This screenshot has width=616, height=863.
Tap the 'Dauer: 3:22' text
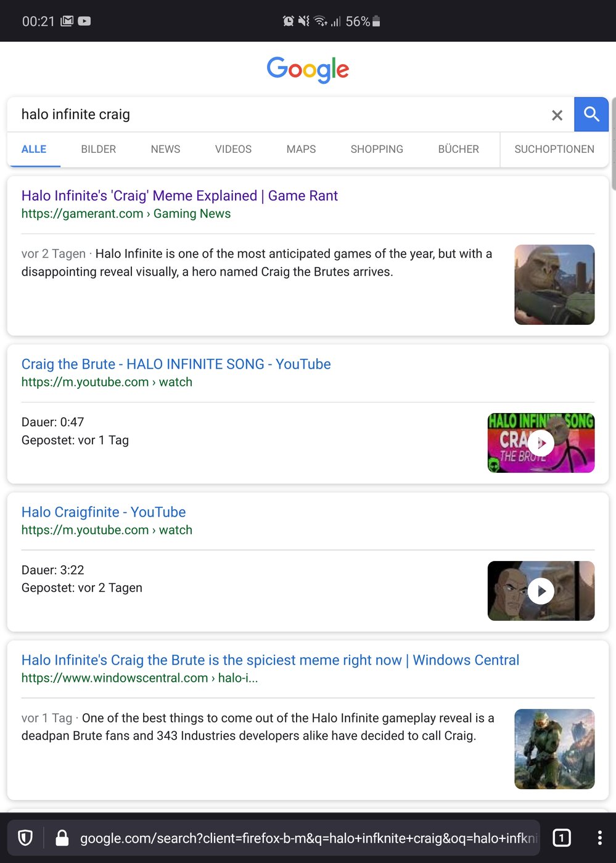pos(52,570)
